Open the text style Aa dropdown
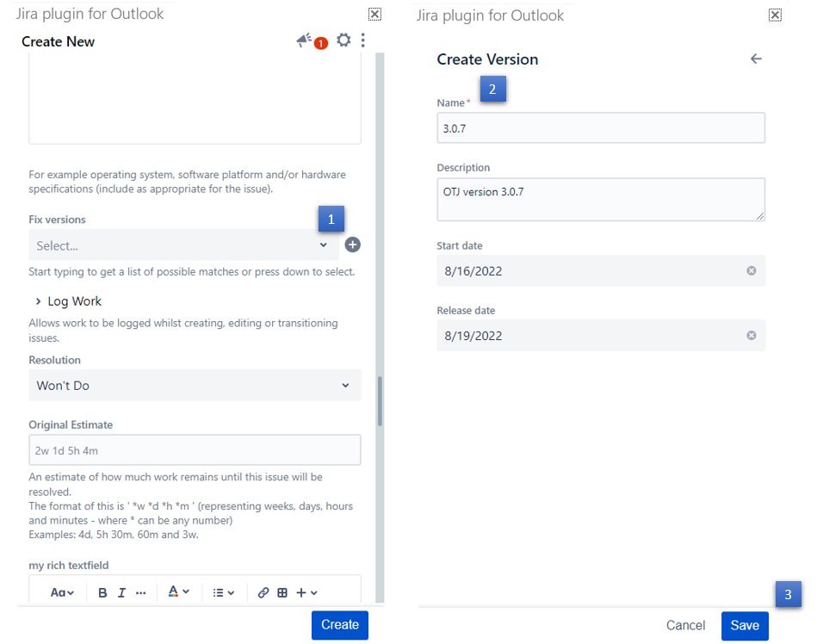Screen dimensions: 823x644 point(62,593)
